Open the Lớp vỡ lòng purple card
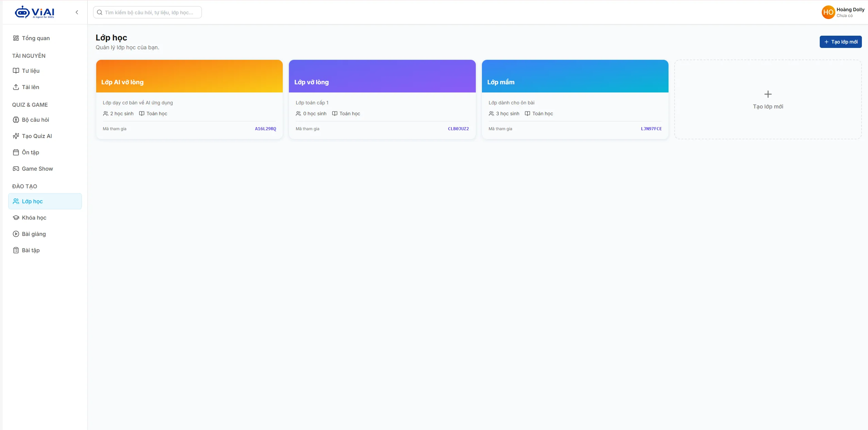This screenshot has height=430, width=868. coord(382,100)
